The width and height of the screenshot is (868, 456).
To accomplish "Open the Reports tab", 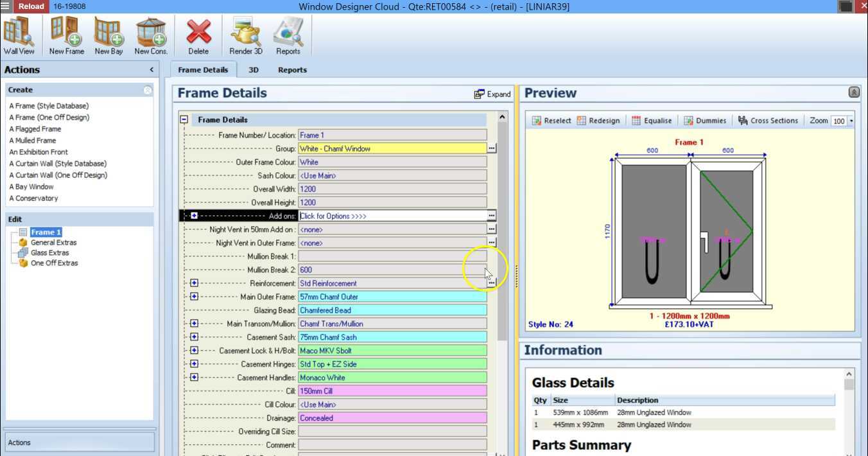I will 292,70.
